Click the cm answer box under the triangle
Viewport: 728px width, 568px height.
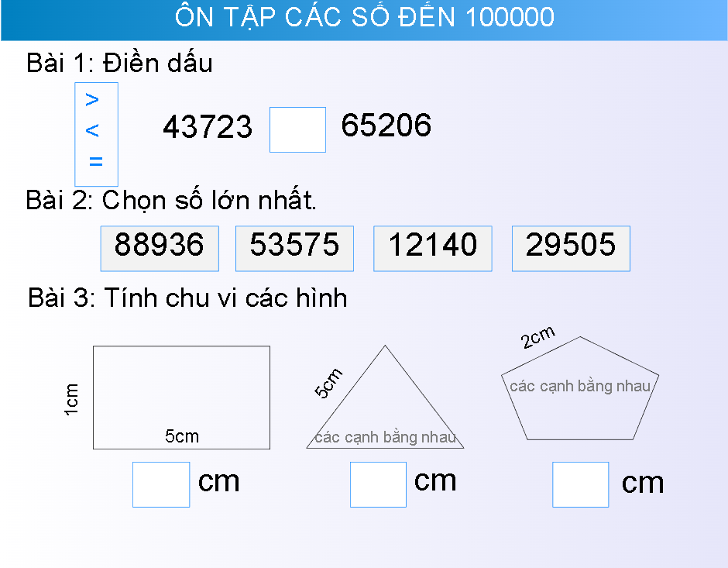(x=377, y=484)
